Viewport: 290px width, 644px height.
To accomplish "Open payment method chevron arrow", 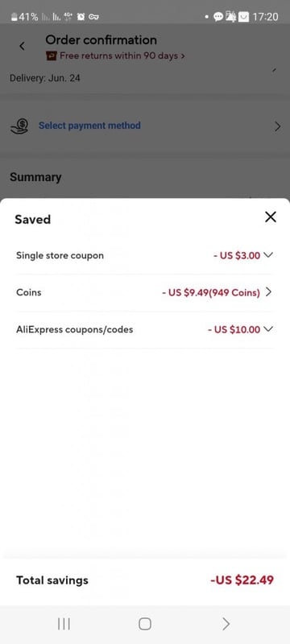I will point(278,126).
